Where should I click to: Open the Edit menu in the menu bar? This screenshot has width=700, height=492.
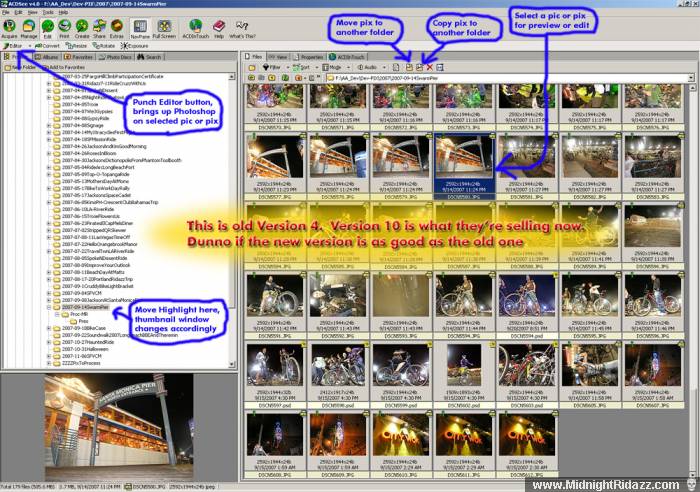18,12
